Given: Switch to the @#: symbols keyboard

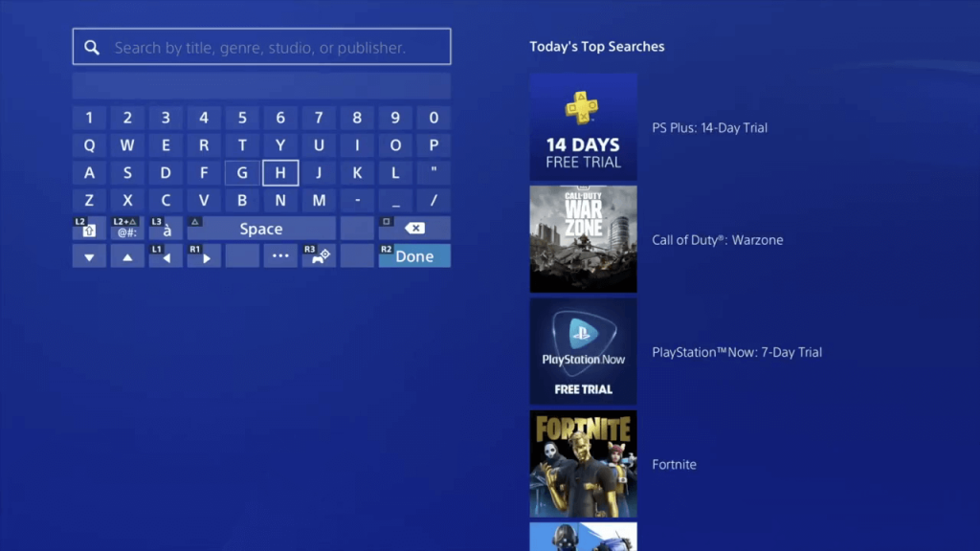Looking at the screenshot, I should pyautogui.click(x=127, y=228).
